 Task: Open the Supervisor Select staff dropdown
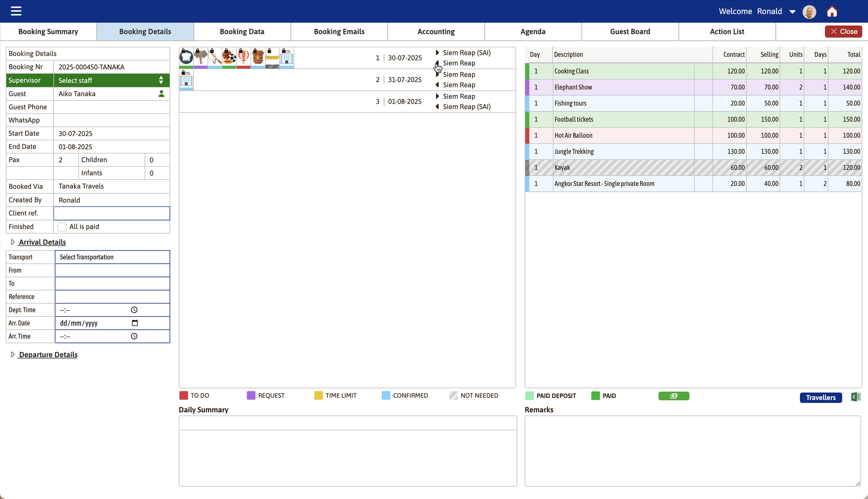(x=112, y=80)
